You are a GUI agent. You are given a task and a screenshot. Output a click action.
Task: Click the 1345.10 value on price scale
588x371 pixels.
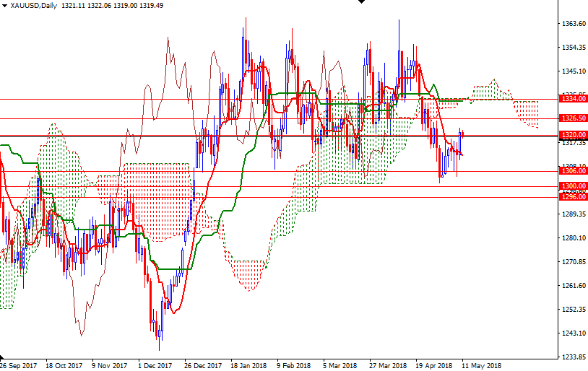(573, 71)
